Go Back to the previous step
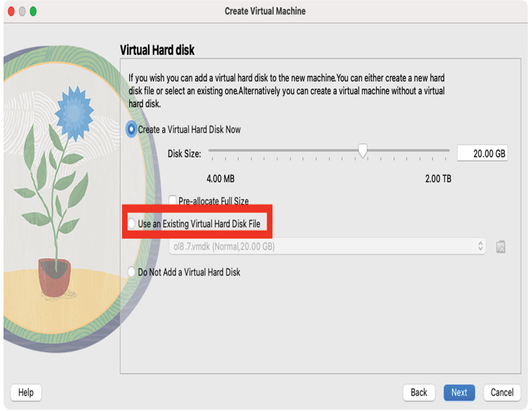532x411 pixels. [419, 392]
